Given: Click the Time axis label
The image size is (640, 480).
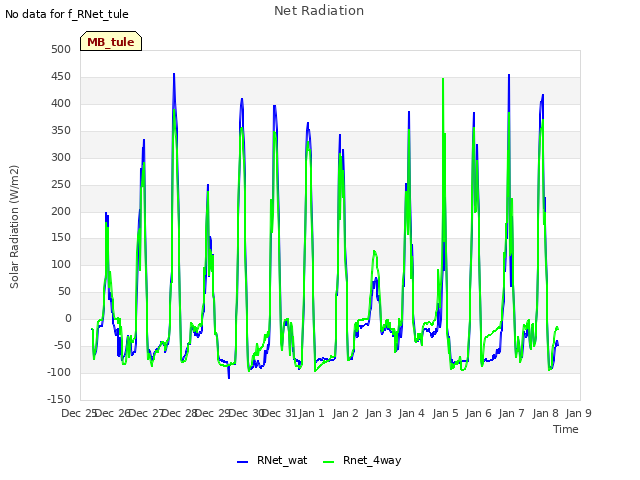Looking at the screenshot, I should 566,429.
